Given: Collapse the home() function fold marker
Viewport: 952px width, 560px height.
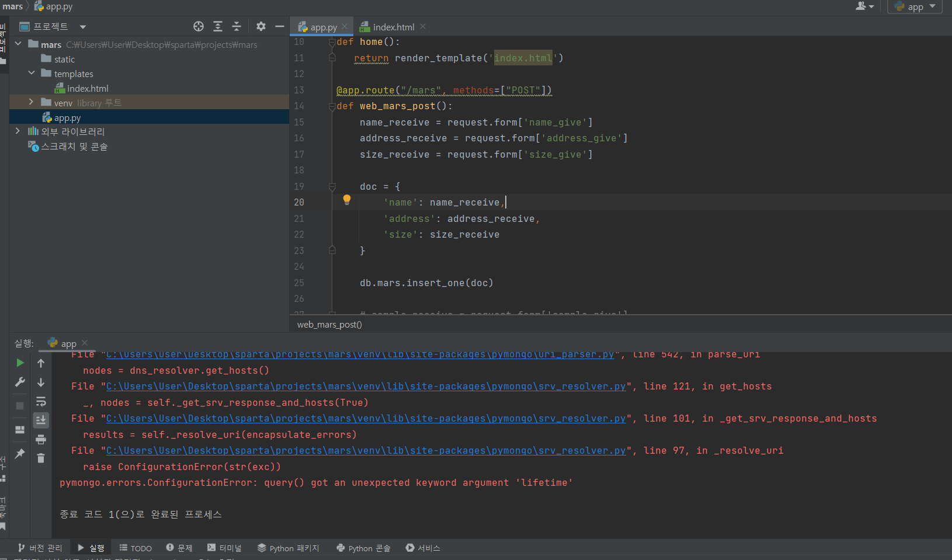Looking at the screenshot, I should coord(332,42).
